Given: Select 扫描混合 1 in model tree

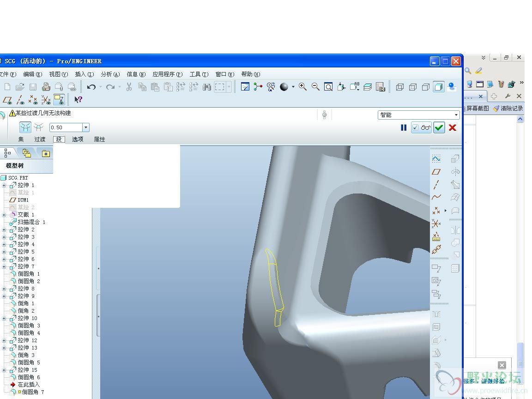Looking at the screenshot, I should 31,222.
